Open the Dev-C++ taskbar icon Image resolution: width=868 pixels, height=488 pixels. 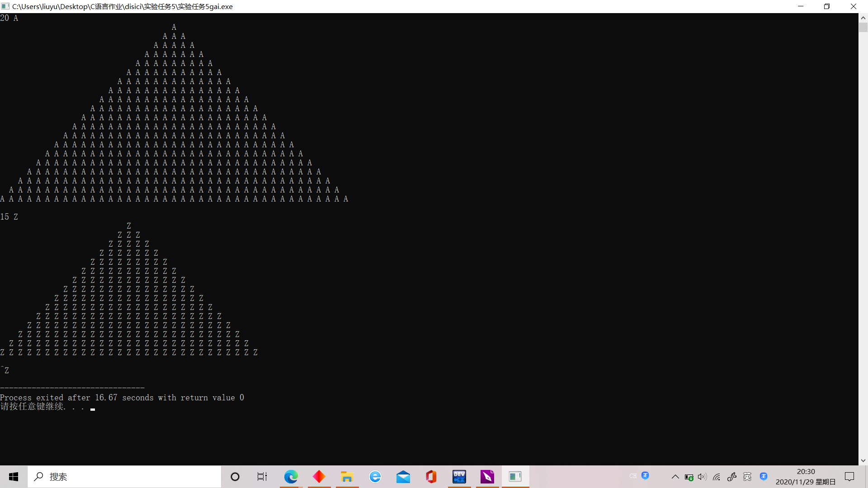pos(459,477)
